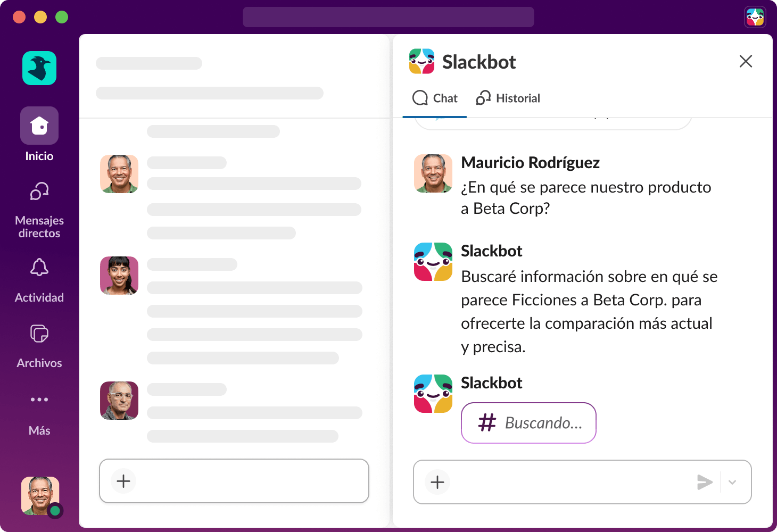Switch to the Historial tab
Viewport: 777px width, 532px height.
click(507, 98)
